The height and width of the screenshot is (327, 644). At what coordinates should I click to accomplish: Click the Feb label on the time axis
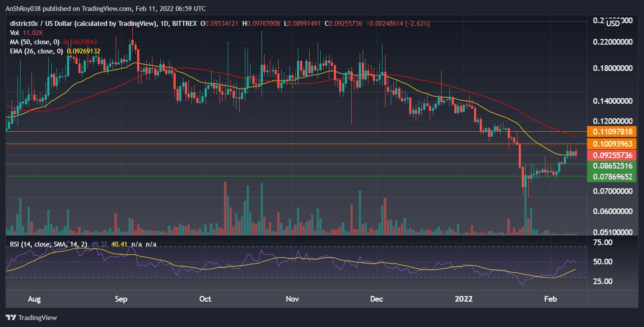[551, 299]
